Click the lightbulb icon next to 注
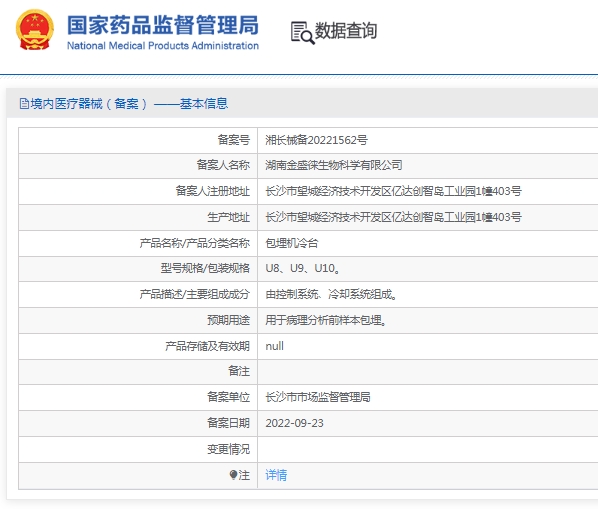598x509 pixels. (x=233, y=475)
